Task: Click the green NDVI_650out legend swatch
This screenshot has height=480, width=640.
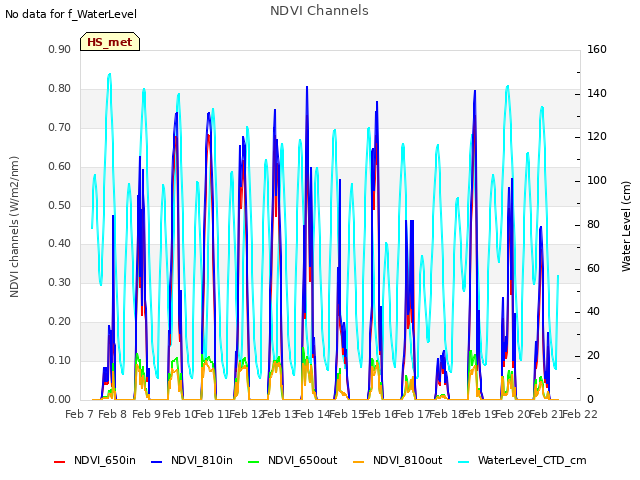Action: pos(253,462)
